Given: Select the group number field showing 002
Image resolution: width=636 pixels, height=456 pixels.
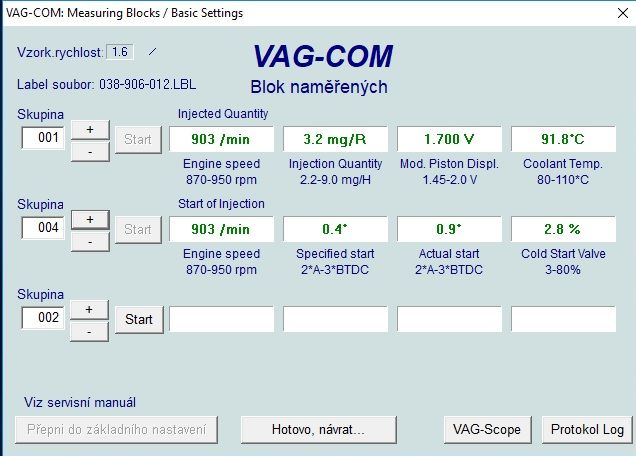Looking at the screenshot, I should click(x=44, y=318).
